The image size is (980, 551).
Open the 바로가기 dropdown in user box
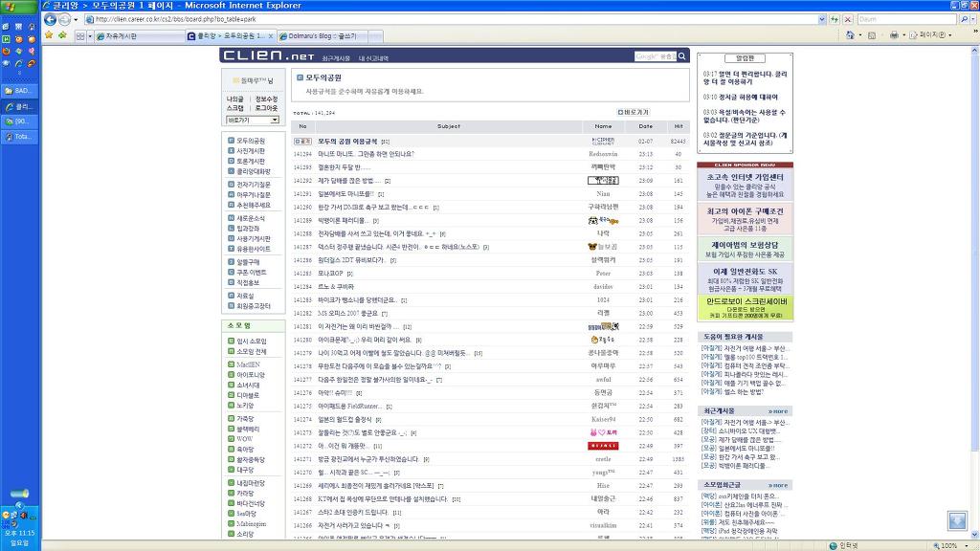pyautogui.click(x=253, y=120)
